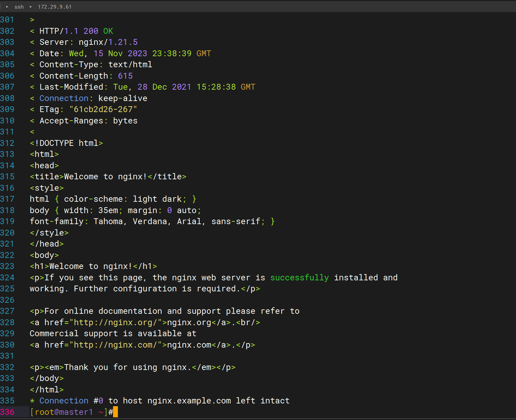Click the "Content-Type: text/html" header line
The height and width of the screenshot is (420, 516).
point(91,64)
